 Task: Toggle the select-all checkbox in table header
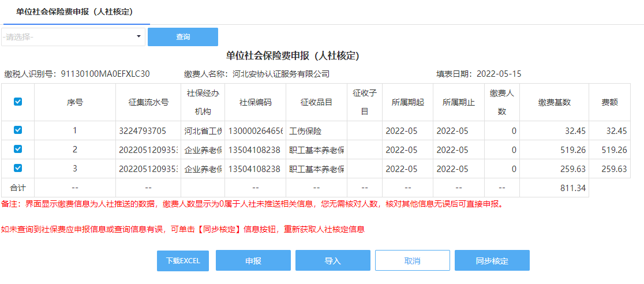click(x=18, y=102)
